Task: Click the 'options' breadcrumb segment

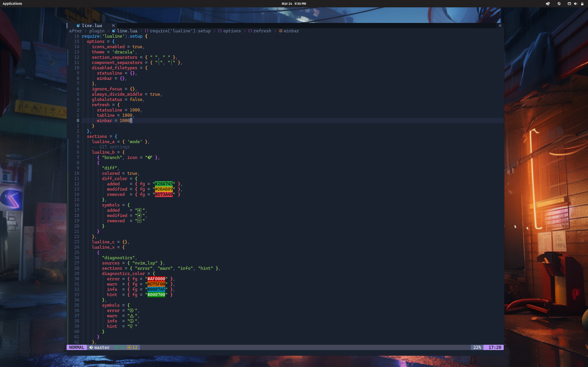Action: (232, 31)
